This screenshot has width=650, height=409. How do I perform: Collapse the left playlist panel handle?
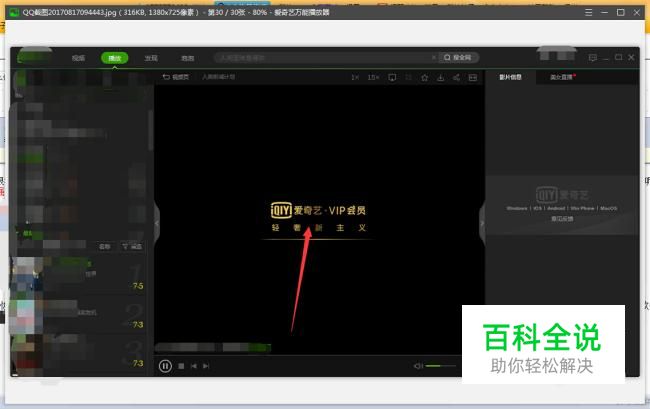coord(157,223)
